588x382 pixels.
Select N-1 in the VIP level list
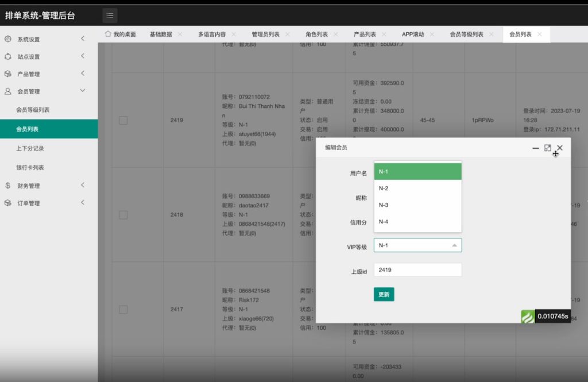pyautogui.click(x=418, y=172)
